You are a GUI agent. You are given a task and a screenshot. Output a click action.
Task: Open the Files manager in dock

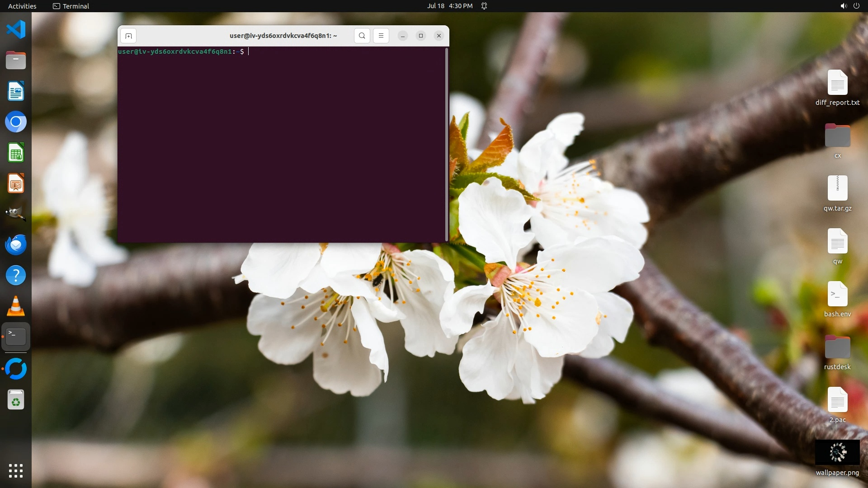click(16, 61)
